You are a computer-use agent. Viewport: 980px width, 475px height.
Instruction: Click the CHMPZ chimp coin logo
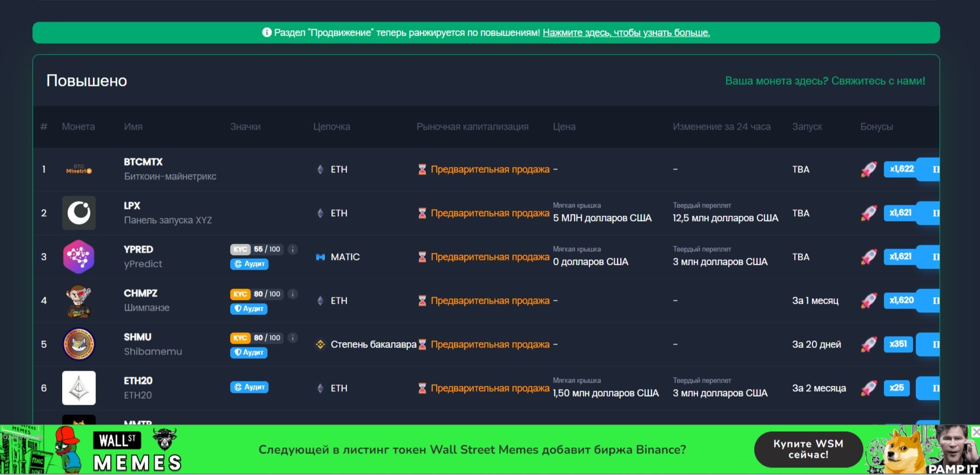pyautogui.click(x=79, y=300)
